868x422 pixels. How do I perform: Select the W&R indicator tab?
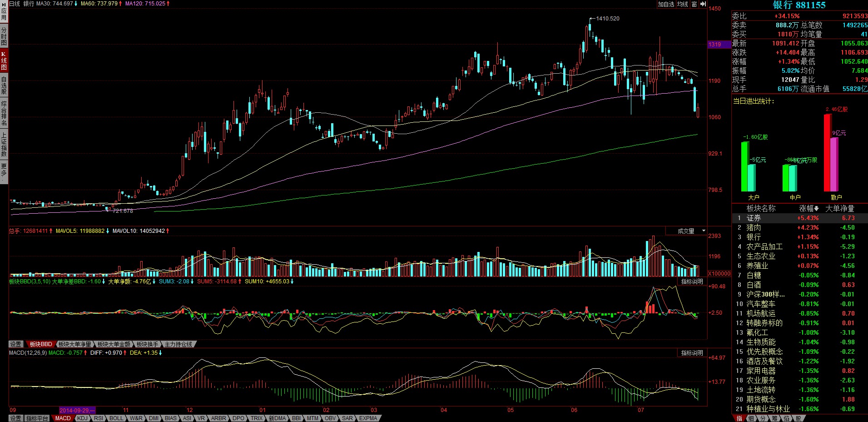(136, 418)
